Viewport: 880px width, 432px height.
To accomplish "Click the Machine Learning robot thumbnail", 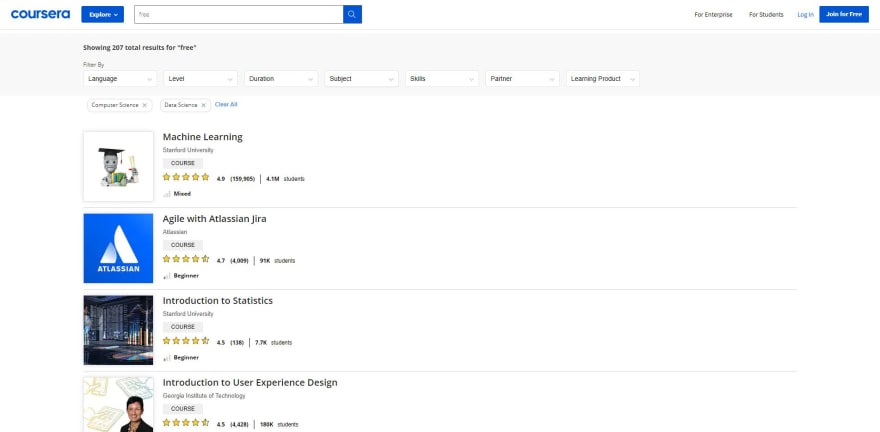I will tap(118, 167).
